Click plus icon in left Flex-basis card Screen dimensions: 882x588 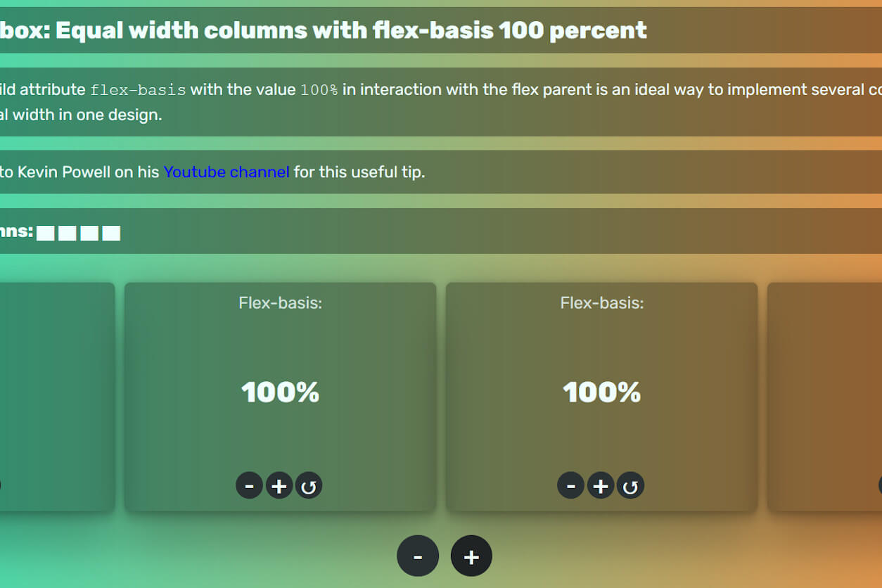tap(279, 485)
